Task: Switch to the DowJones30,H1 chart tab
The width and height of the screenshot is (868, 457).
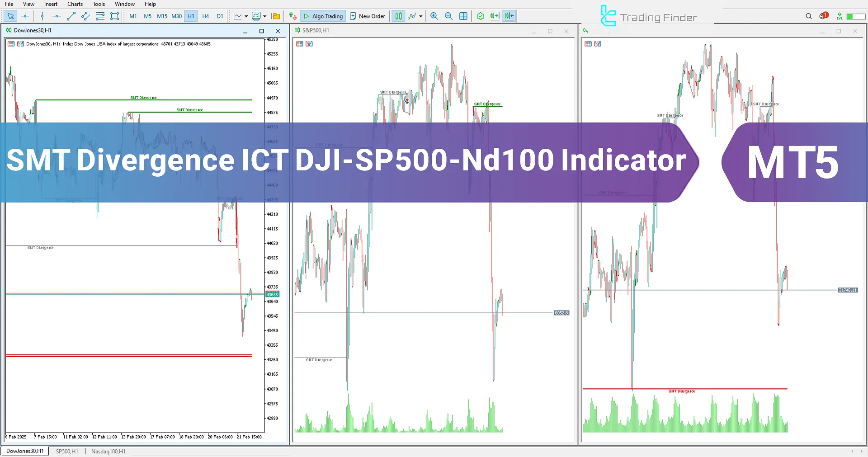Action: 25,451
